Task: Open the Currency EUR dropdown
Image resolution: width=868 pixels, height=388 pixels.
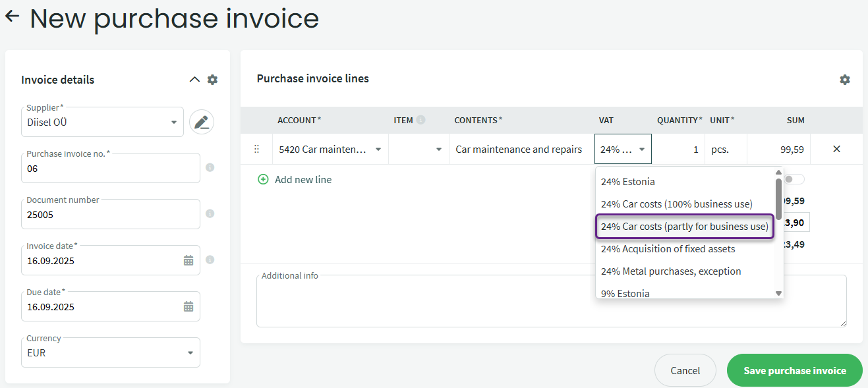Action: [x=190, y=353]
